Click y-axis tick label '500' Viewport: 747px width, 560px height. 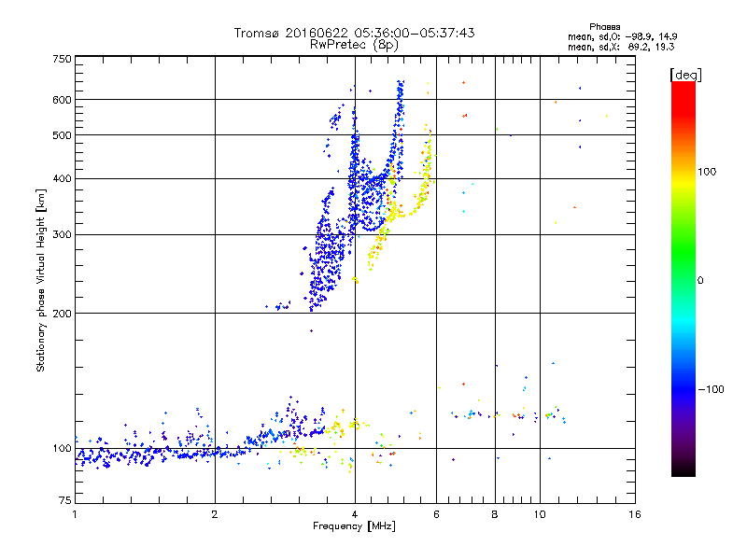[x=62, y=135]
